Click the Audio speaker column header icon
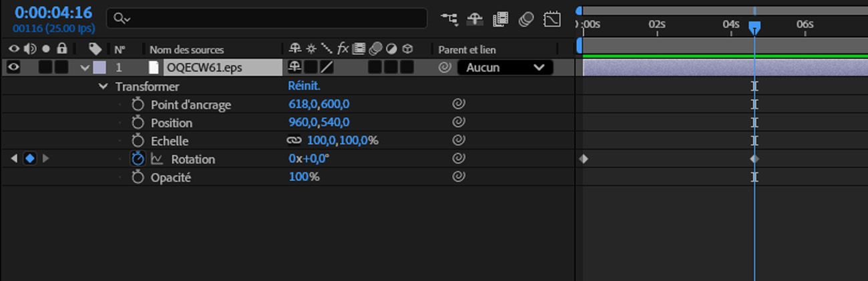The width and height of the screenshot is (868, 281). click(x=30, y=49)
